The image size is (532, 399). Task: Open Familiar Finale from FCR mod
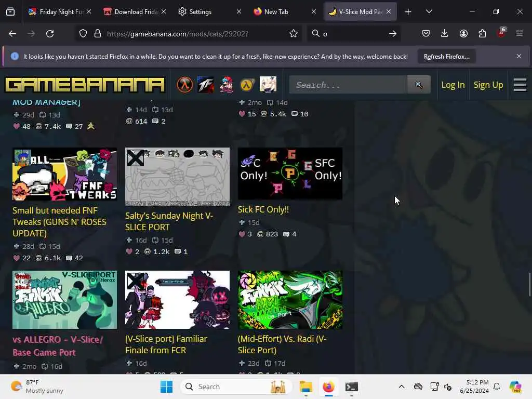[166, 344]
